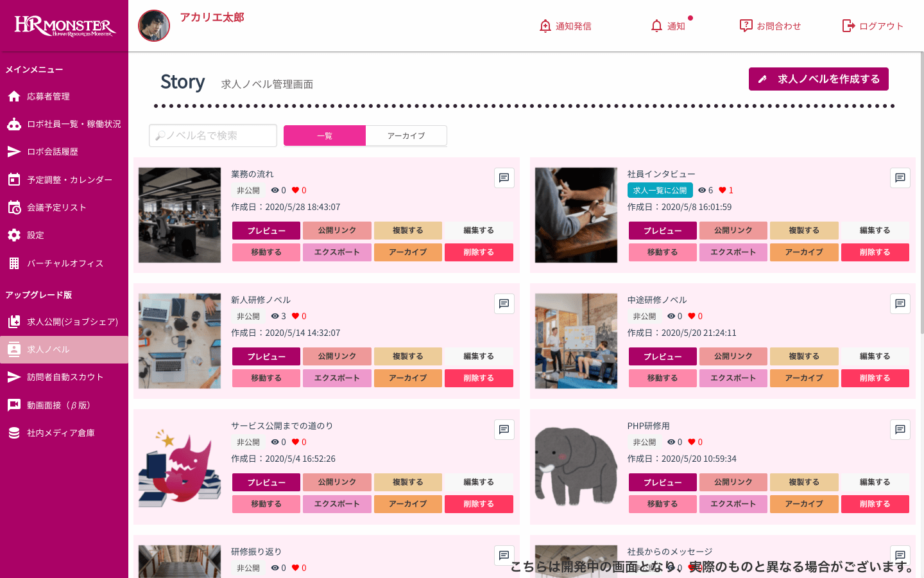This screenshot has height=578, width=924.
Task: Switch to the アーカイブ tab
Action: tap(406, 136)
